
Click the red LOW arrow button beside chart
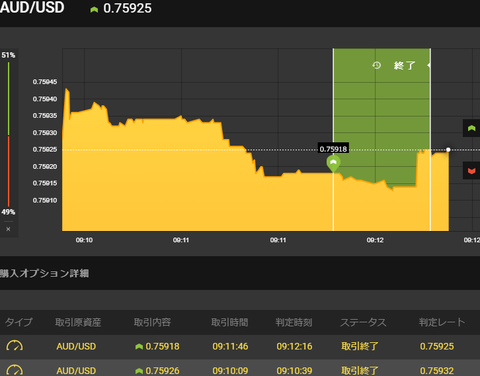click(x=471, y=171)
